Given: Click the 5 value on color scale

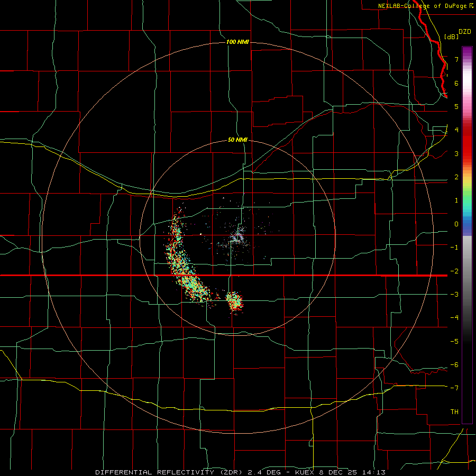Looking at the screenshot, I should click(x=456, y=106).
